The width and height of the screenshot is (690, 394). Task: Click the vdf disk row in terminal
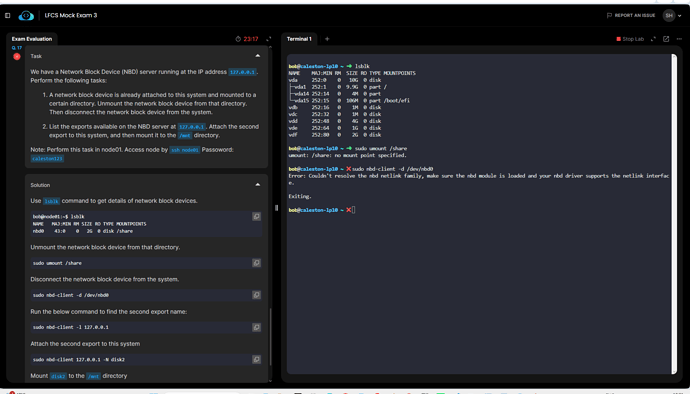[x=335, y=135]
